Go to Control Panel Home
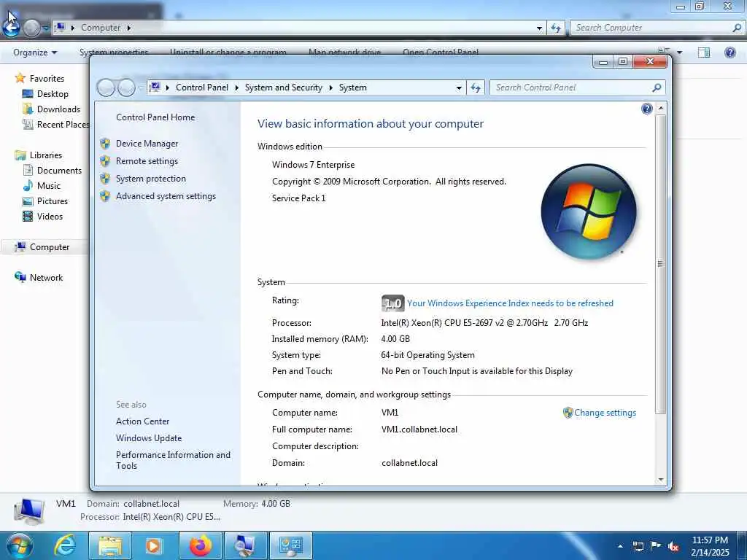Image resolution: width=747 pixels, height=560 pixels. [155, 117]
